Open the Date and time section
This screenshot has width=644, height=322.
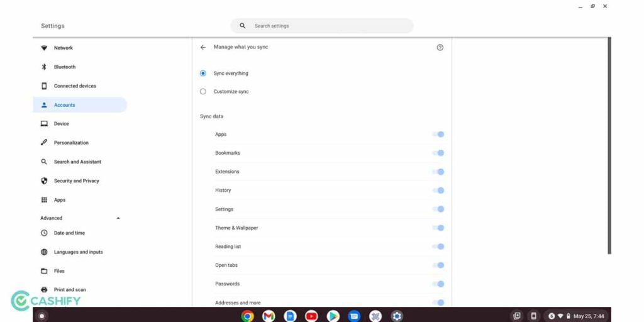pos(80,233)
